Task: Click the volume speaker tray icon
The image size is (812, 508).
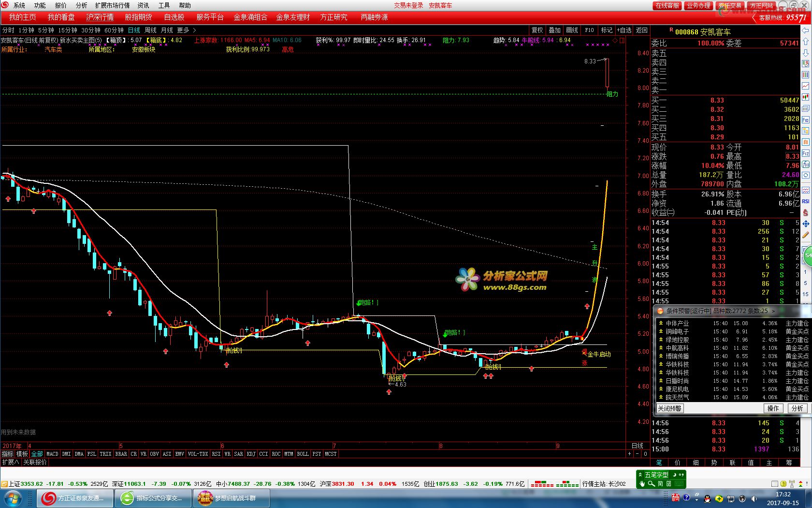Action: [x=754, y=498]
